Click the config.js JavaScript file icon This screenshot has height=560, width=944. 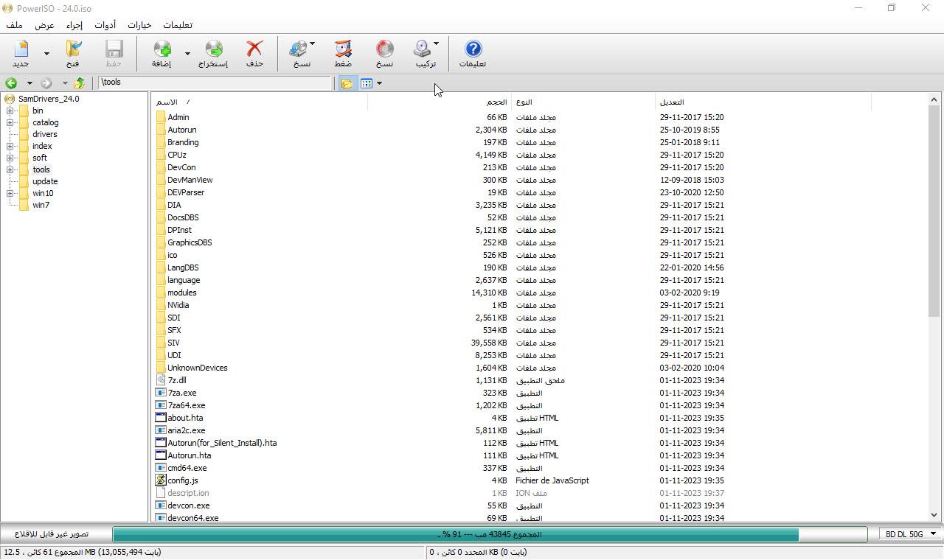point(161,480)
